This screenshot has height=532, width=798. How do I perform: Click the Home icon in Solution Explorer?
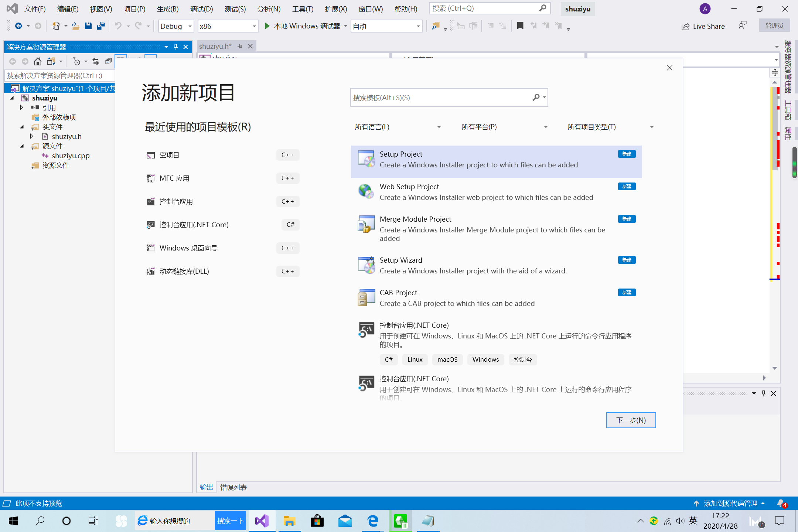(37, 61)
